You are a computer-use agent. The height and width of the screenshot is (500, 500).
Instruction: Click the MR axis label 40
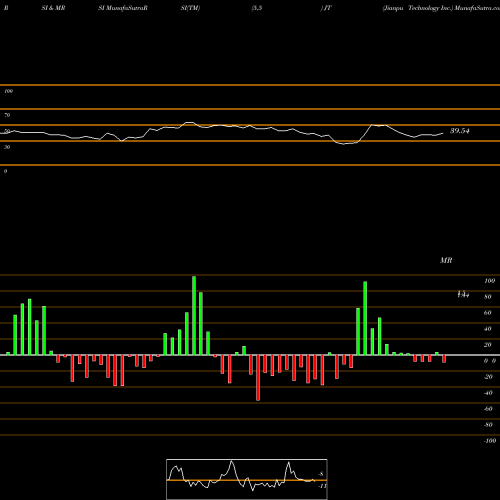[488, 329]
